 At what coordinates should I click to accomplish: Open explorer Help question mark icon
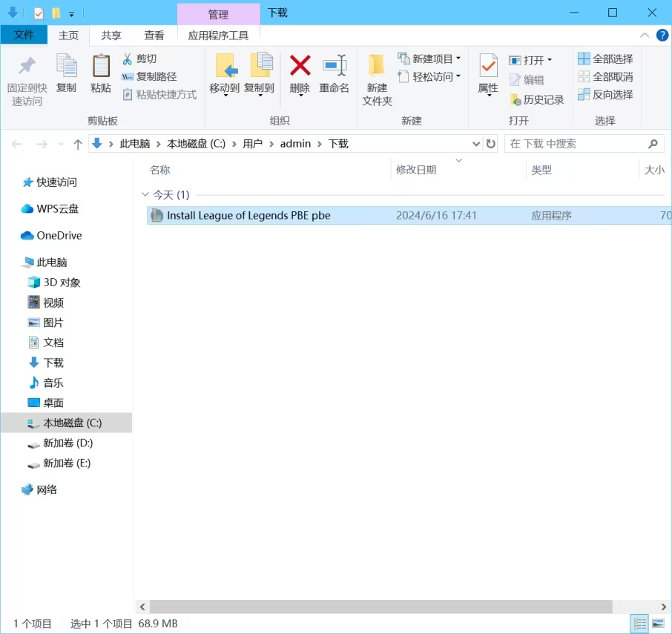(x=662, y=35)
